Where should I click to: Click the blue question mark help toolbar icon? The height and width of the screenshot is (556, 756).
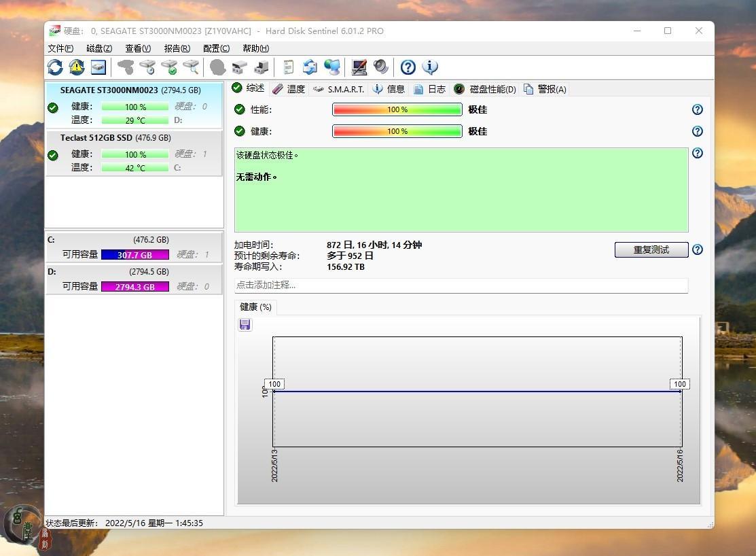(408, 67)
